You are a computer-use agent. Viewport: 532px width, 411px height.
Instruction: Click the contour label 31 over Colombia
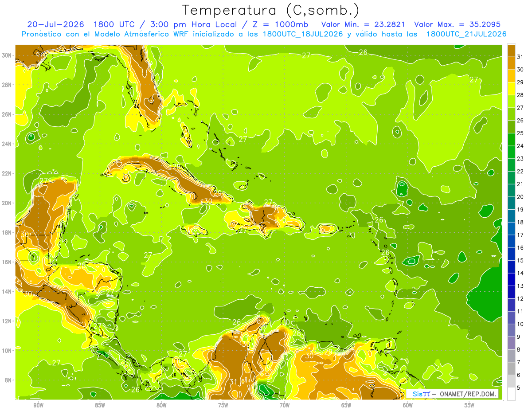(x=234, y=382)
